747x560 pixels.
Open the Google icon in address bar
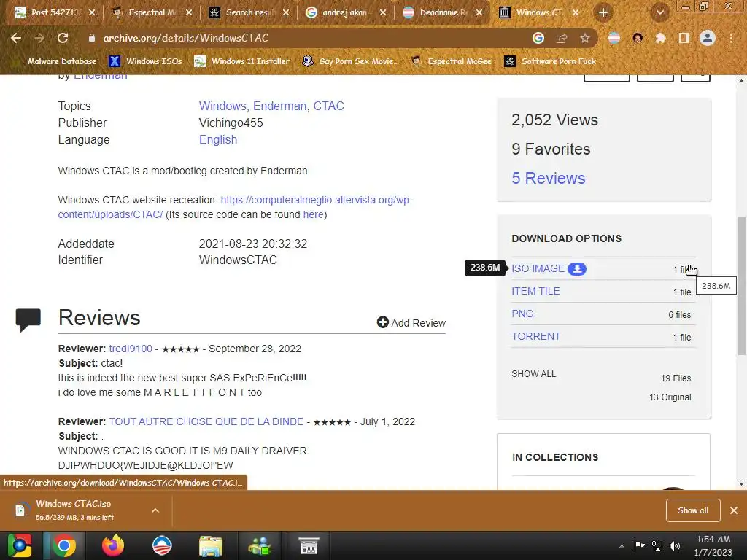[x=538, y=38]
